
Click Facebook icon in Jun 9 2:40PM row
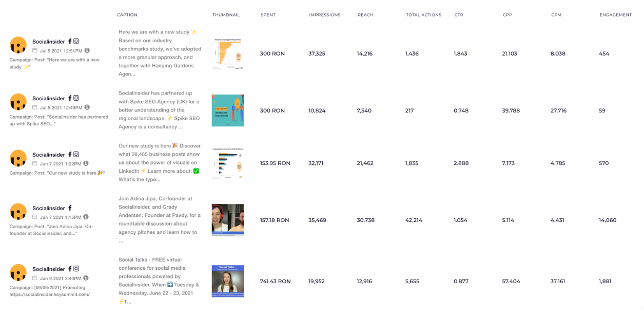[x=70, y=268]
